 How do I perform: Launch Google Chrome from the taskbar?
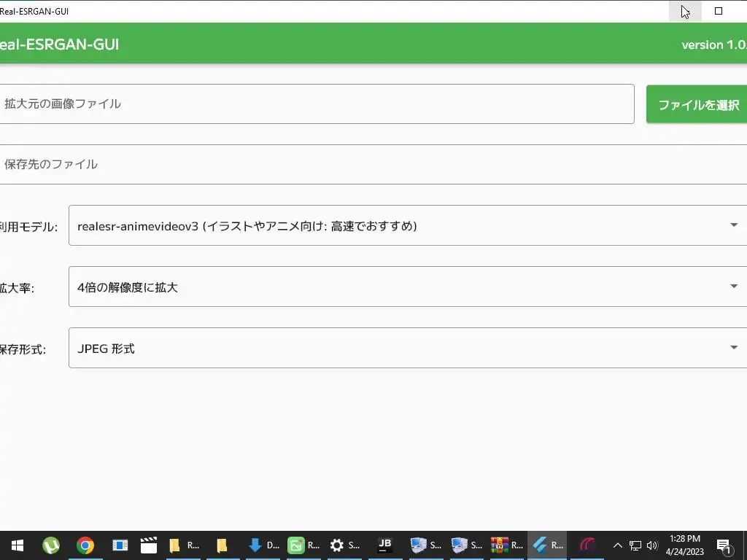point(85,545)
